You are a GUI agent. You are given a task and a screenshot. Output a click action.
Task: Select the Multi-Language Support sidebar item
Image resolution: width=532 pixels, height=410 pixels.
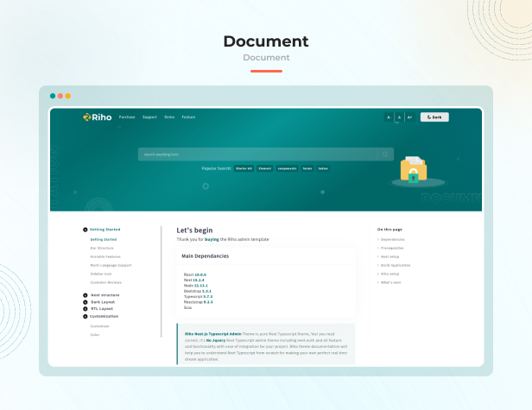tap(111, 265)
